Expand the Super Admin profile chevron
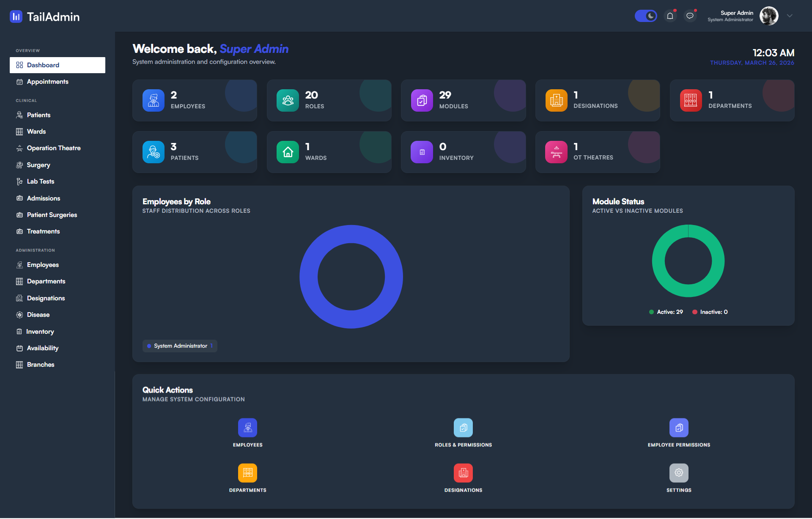Image resolution: width=812 pixels, height=519 pixels. pos(790,16)
